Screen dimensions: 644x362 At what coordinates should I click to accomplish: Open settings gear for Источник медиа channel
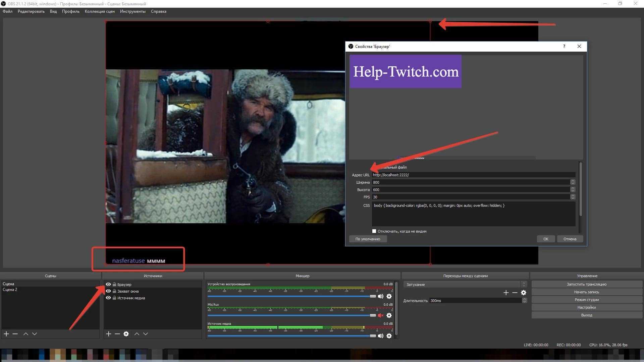pos(389,336)
